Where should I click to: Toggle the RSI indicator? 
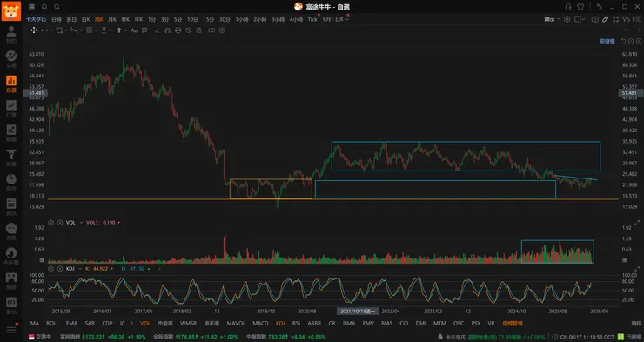coord(296,324)
